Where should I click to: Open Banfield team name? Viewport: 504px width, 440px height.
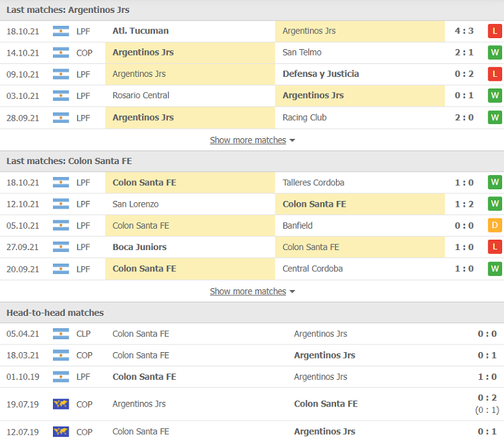pyautogui.click(x=297, y=225)
